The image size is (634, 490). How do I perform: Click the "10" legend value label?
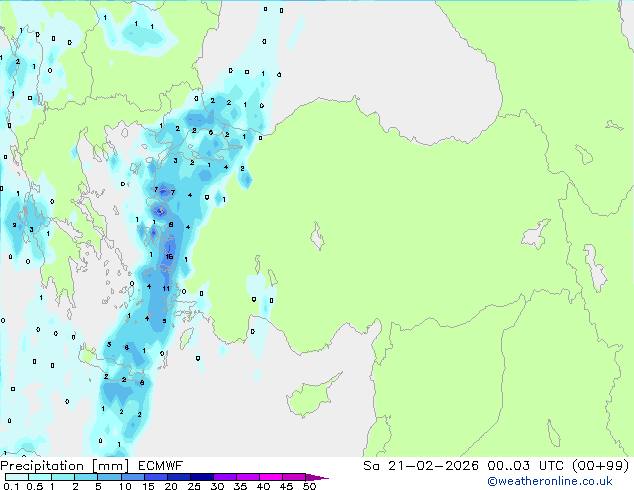pyautogui.click(x=125, y=486)
